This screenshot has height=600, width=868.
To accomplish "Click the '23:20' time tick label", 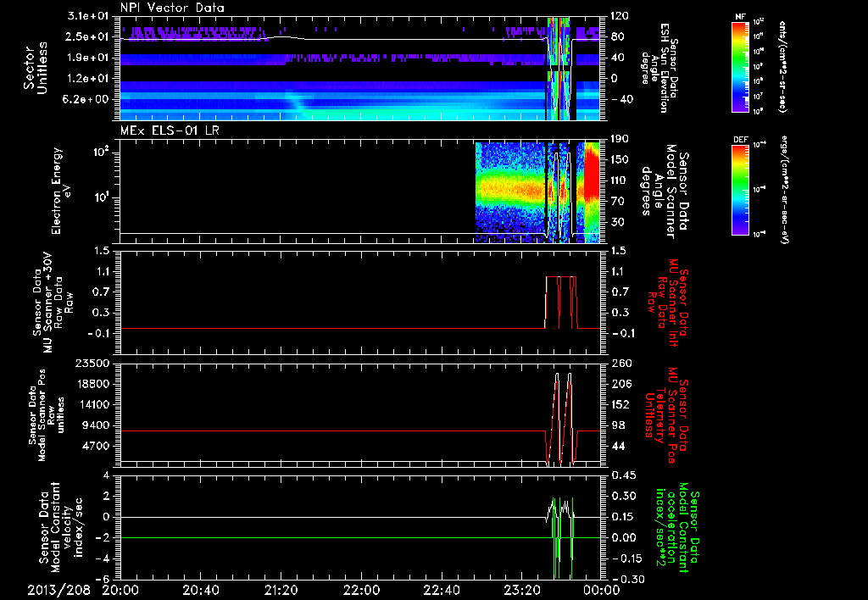I will (520, 591).
